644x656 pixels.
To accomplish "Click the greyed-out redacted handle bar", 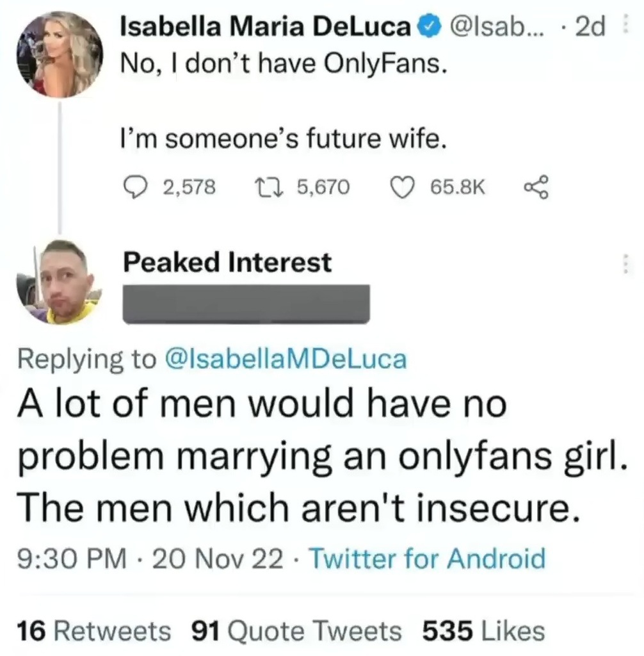I will [246, 304].
